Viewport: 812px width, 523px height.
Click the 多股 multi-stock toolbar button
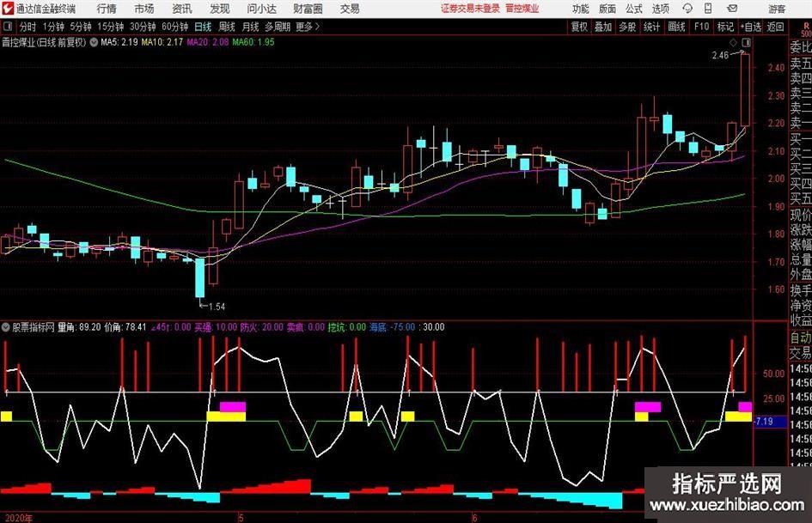(x=627, y=27)
